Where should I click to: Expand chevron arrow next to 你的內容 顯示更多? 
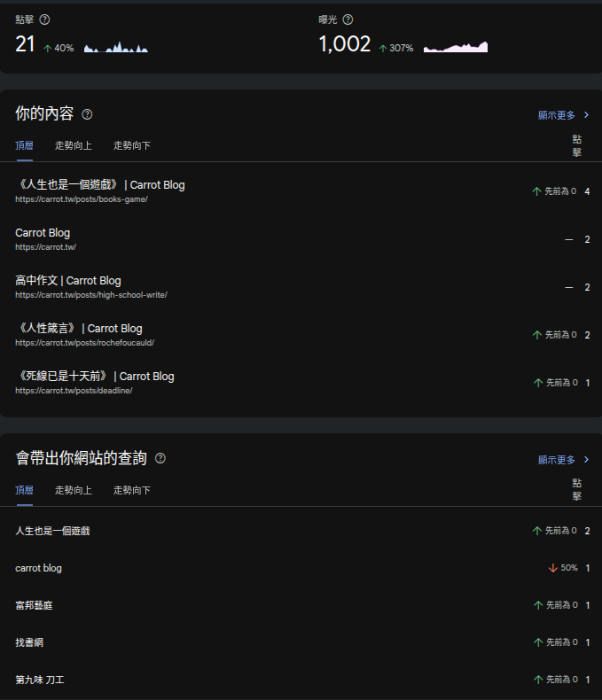tap(586, 115)
